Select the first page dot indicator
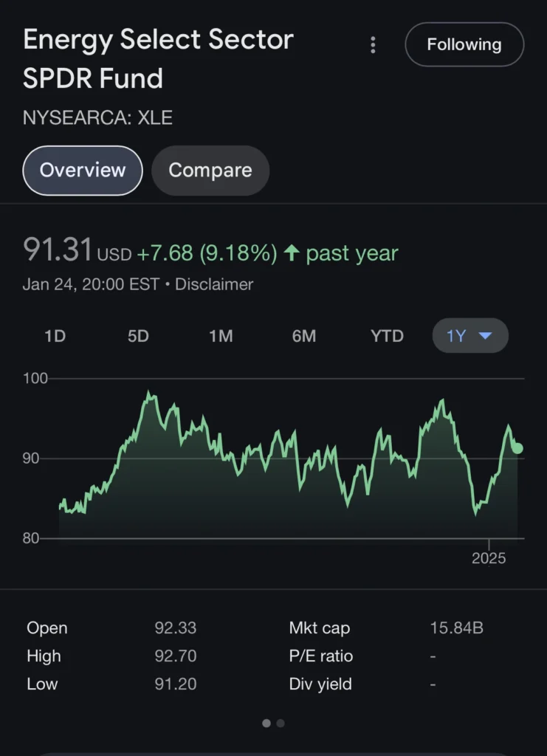This screenshot has height=756, width=547. [266, 724]
